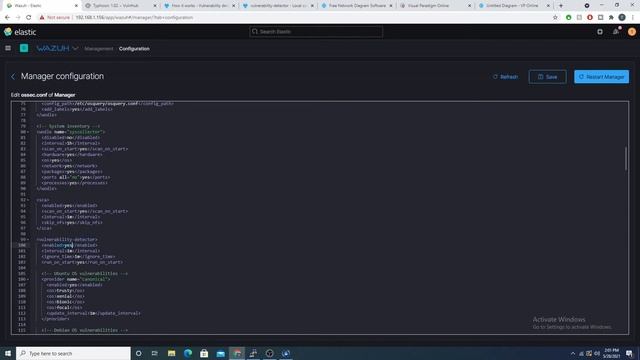Switch to the How it works vulnerability tab

pos(199,6)
